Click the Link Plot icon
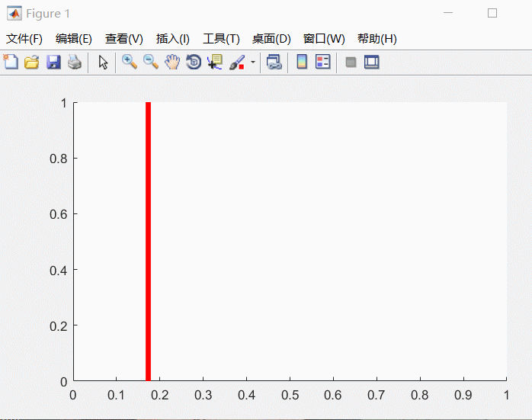The image size is (532, 420). point(274,62)
